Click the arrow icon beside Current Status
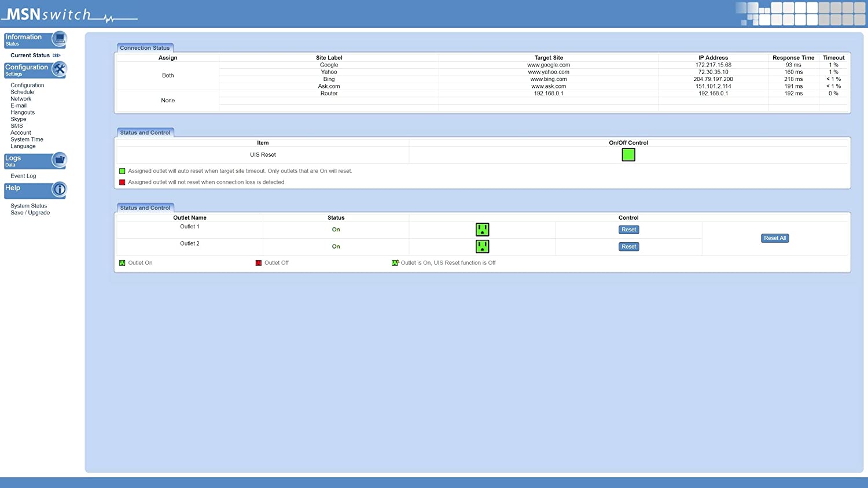The image size is (868, 488). click(57, 56)
